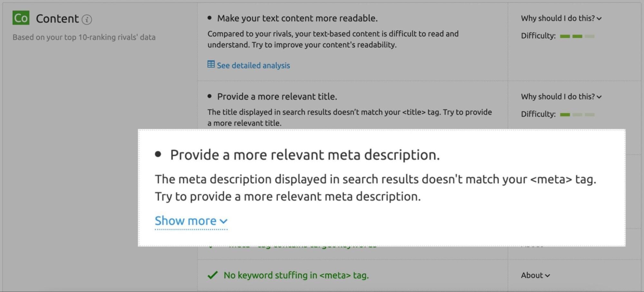The image size is (644, 292).
Task: Expand Show more under meta description
Action: pyautogui.click(x=191, y=221)
